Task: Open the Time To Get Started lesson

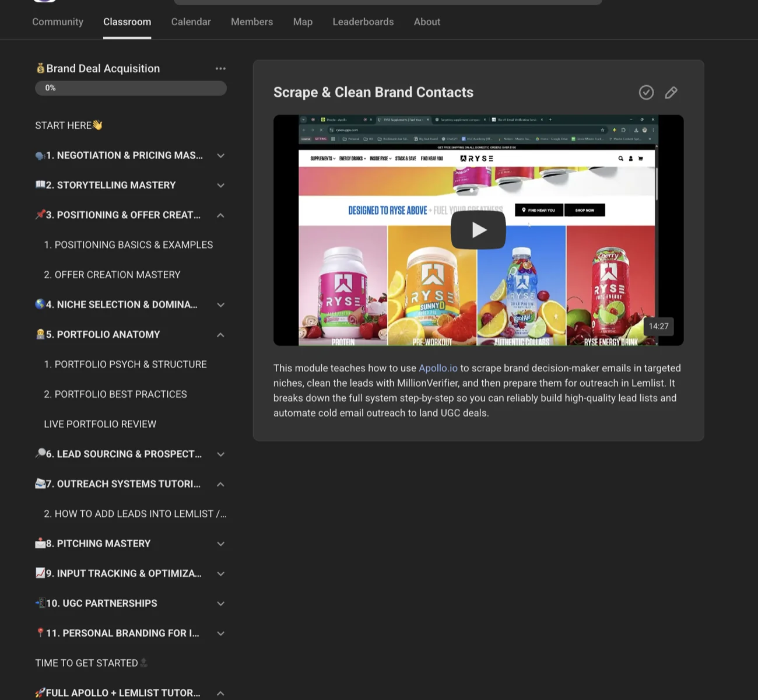Action: coord(92,663)
